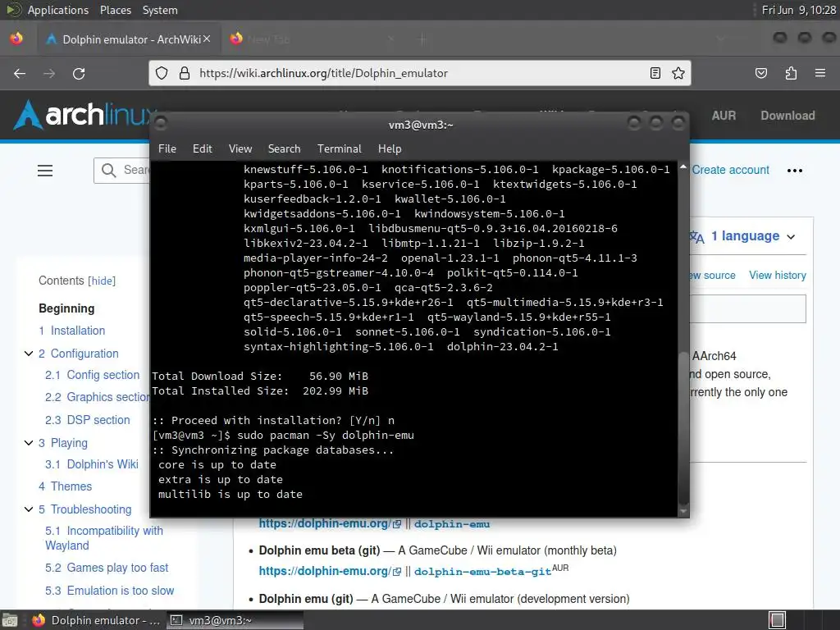Screen dimensions: 840x630
Task: Select vm3@vm3 terminal taskbar button
Action: click(x=235, y=620)
